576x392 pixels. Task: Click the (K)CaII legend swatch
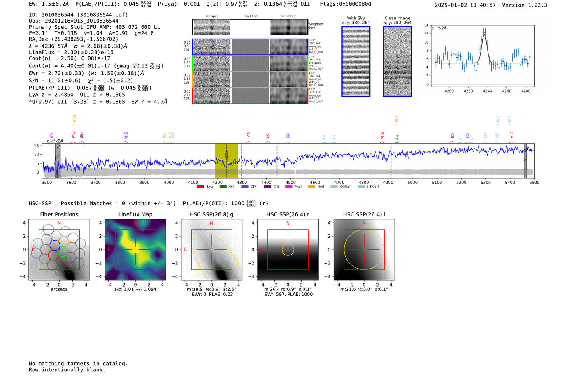(334, 186)
